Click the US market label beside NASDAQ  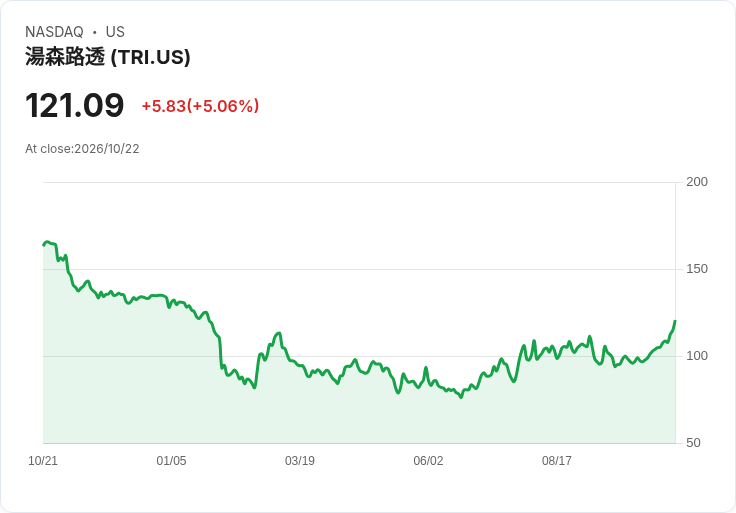pos(115,32)
